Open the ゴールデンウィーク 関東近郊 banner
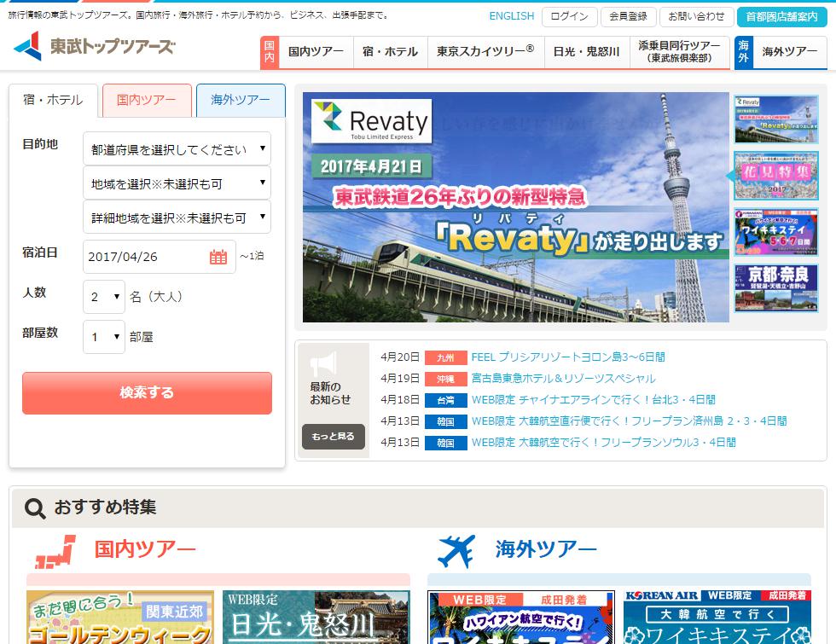Viewport: 836px width, 644px height. click(120, 617)
